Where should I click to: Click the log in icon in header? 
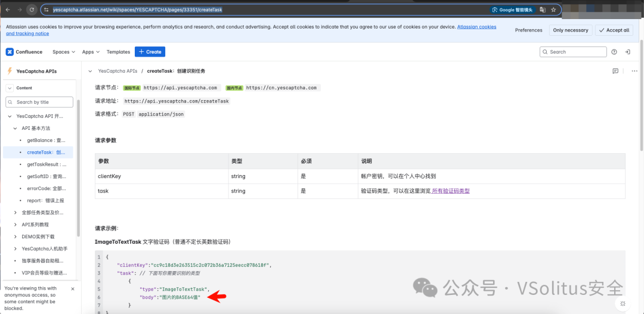(627, 52)
